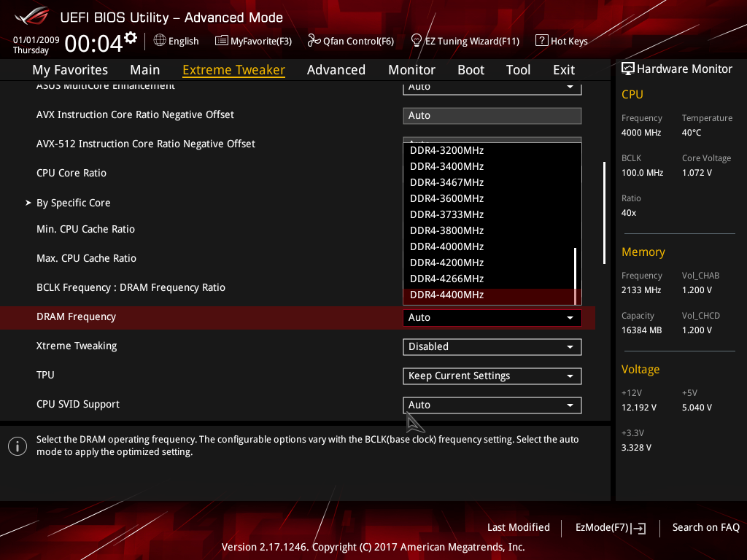Viewport: 747px width, 560px height.
Task: Show Hot Keys help
Action: coord(562,41)
